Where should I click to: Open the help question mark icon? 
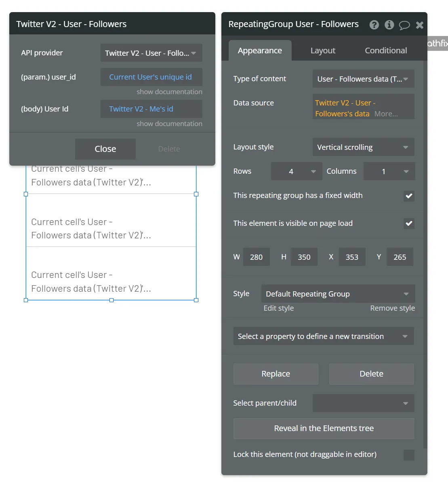tap(374, 25)
